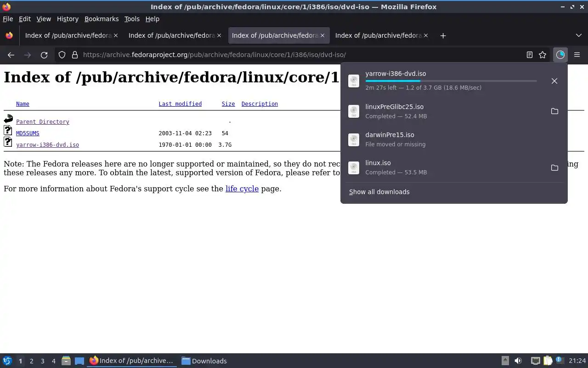Switch to workspace 2
This screenshot has height=368, width=588.
click(31, 361)
